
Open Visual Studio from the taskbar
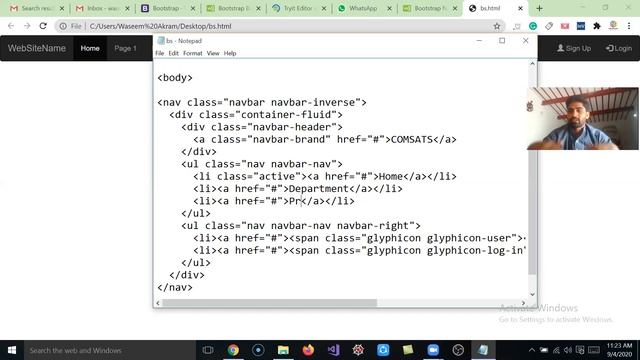[x=333, y=350]
